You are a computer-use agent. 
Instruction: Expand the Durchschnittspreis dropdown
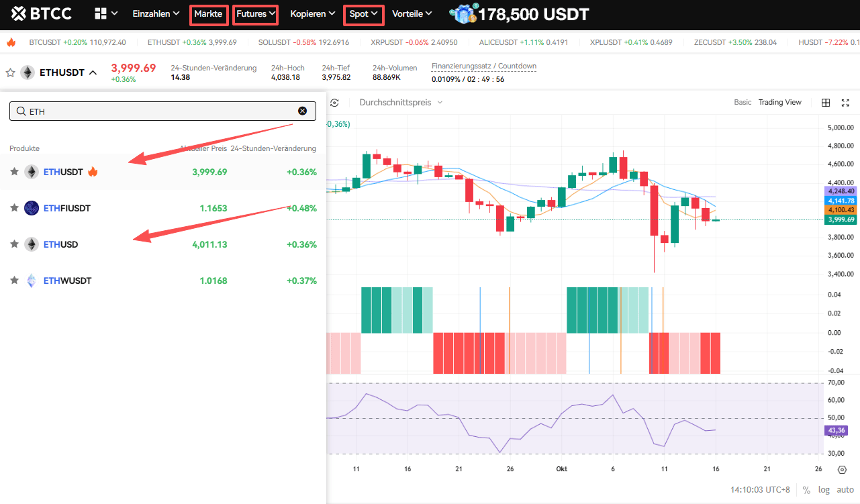pyautogui.click(x=401, y=103)
